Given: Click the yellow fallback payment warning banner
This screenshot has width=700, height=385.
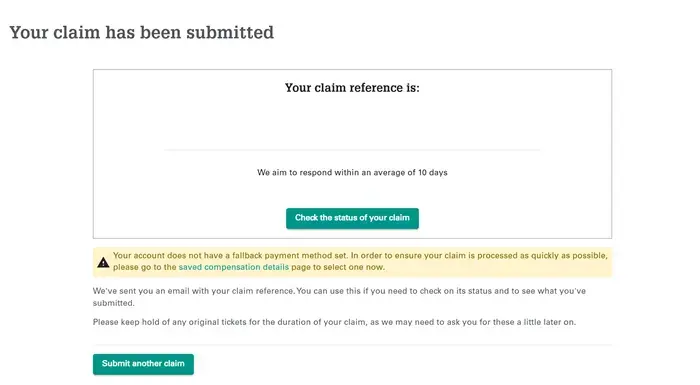Looking at the screenshot, I should [352, 262].
